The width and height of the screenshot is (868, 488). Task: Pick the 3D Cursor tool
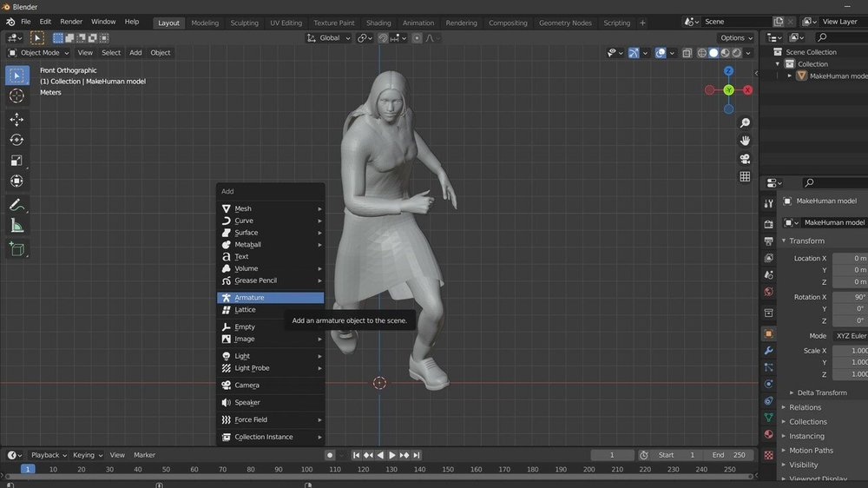tap(16, 96)
